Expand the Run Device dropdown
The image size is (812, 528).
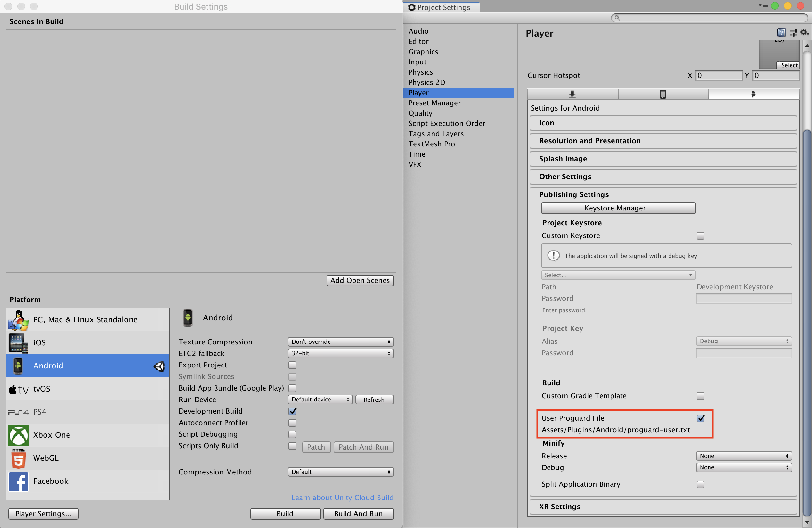pos(320,400)
